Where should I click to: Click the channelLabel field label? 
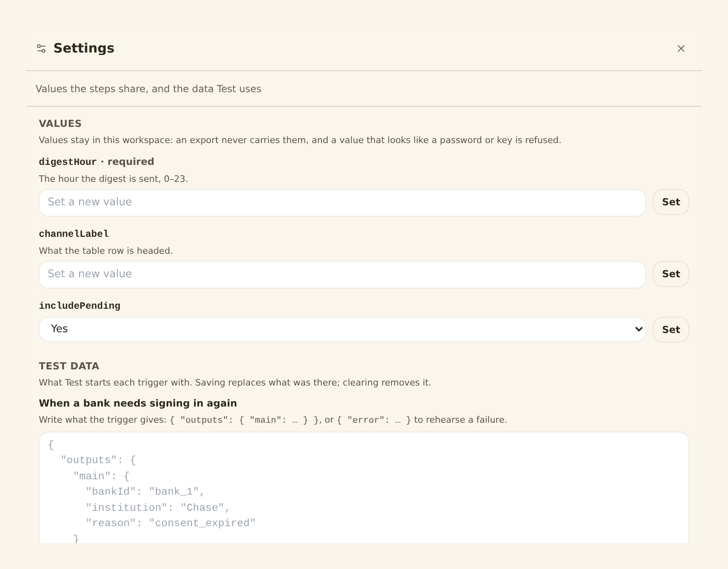pyautogui.click(x=74, y=234)
